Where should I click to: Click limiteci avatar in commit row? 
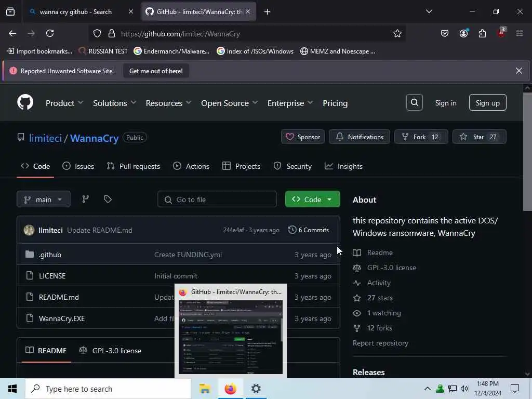[x=29, y=230]
